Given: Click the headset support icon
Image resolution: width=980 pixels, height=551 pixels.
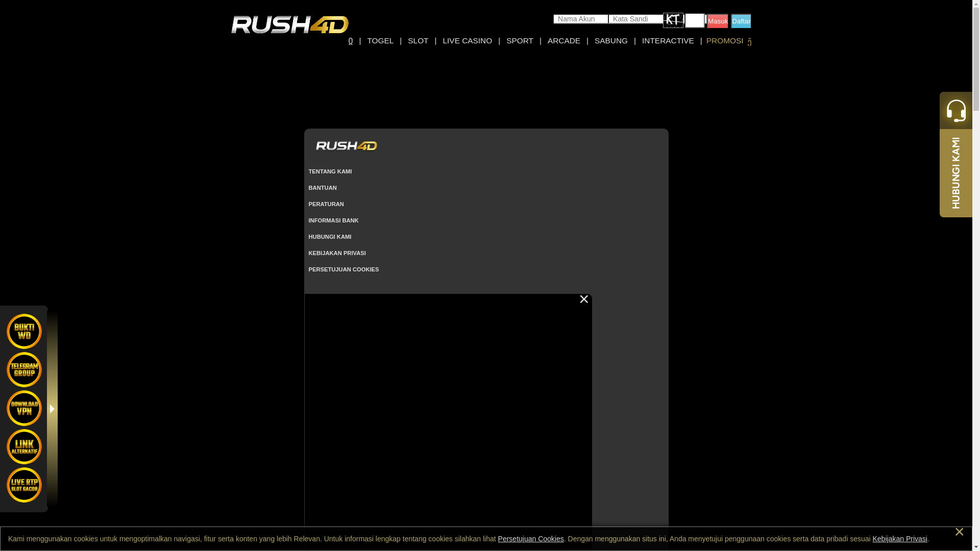Looking at the screenshot, I should click(956, 110).
